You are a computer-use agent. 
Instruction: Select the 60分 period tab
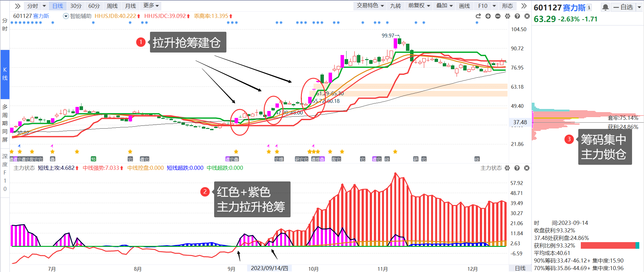[94, 6]
